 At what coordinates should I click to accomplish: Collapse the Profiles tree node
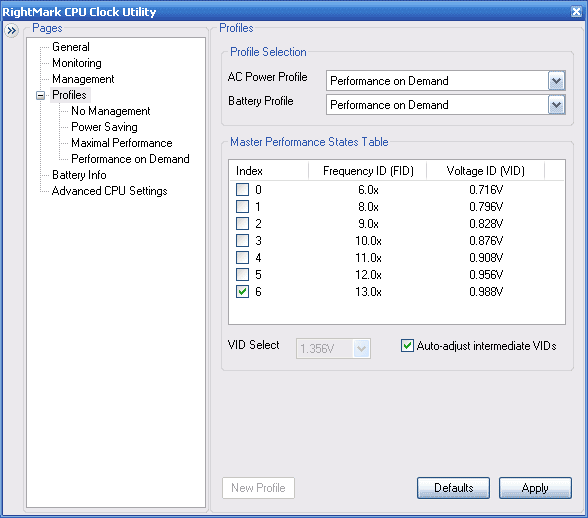[x=40, y=95]
